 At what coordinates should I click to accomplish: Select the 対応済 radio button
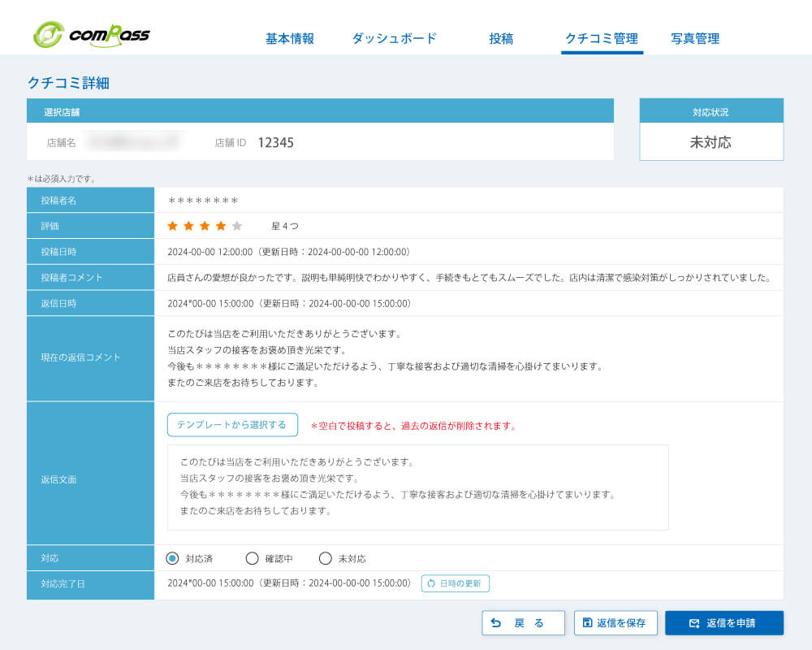click(x=172, y=558)
